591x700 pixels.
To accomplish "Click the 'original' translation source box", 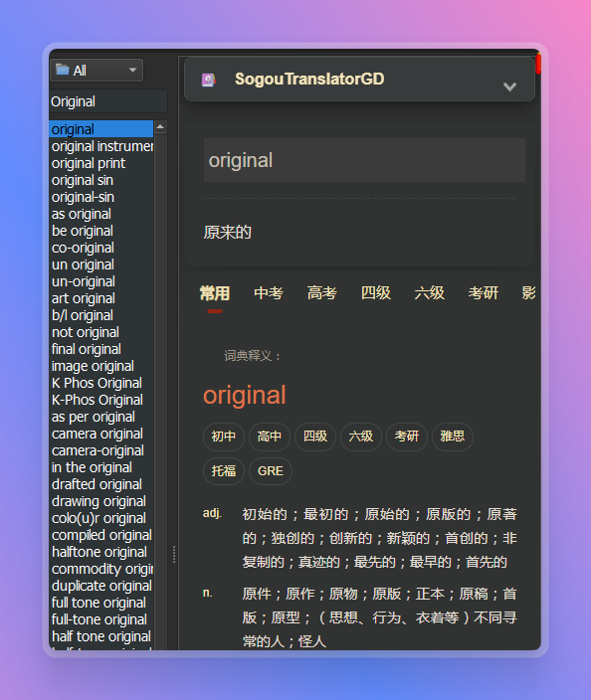I will click(364, 160).
